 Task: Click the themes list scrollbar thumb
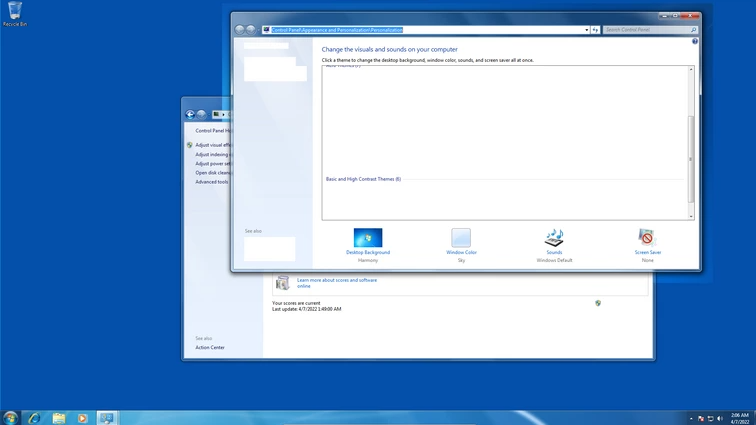coord(691,159)
